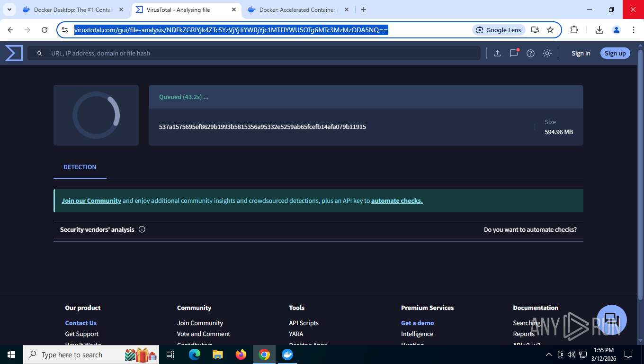Launch Microsoft Edge from the taskbar

coord(194,355)
